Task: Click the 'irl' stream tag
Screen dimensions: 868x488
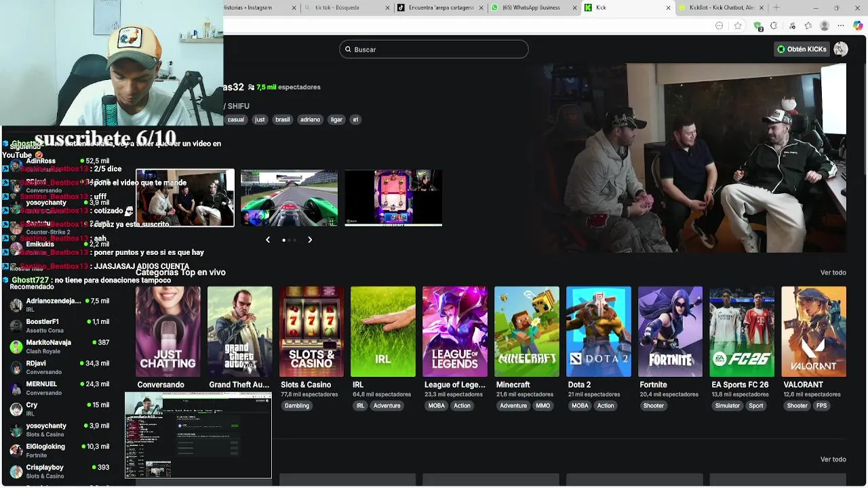Action: tap(355, 119)
